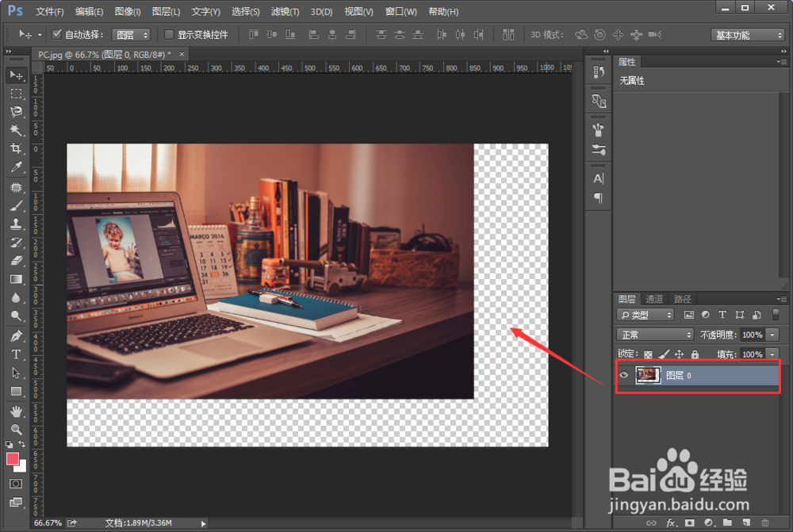Swap foreground and background colors
The image size is (793, 532).
point(21,444)
